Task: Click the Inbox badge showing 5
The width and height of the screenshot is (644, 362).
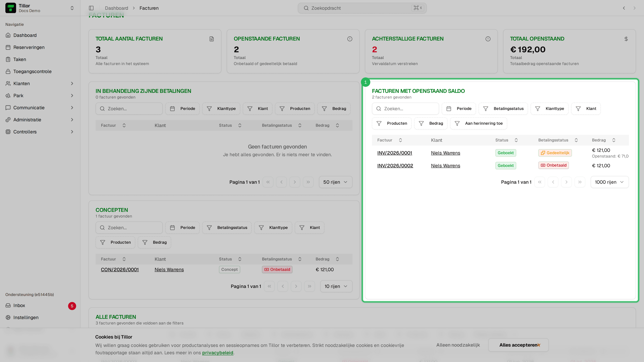Action: tap(72, 306)
